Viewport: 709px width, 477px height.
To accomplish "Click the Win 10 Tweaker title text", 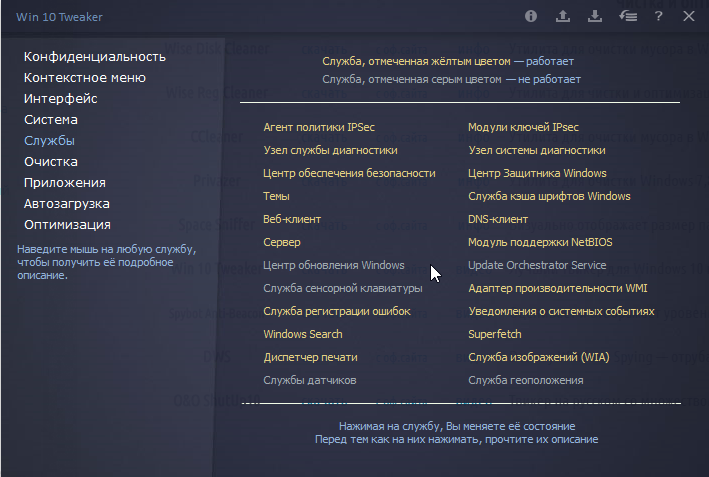I will 59,17.
